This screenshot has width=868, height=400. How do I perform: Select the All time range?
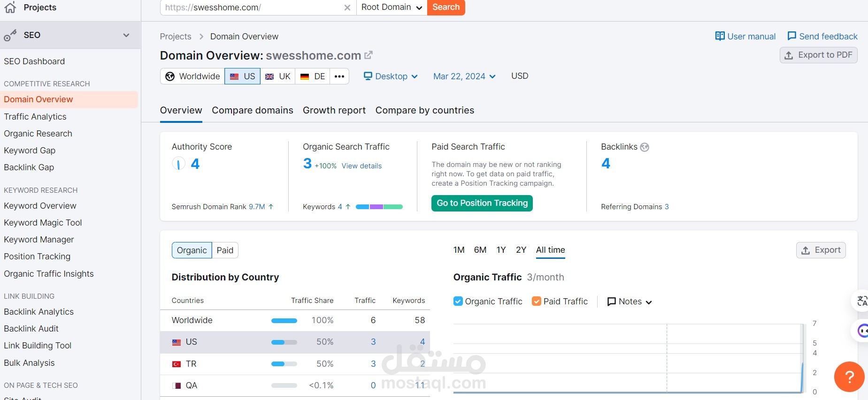click(x=551, y=250)
